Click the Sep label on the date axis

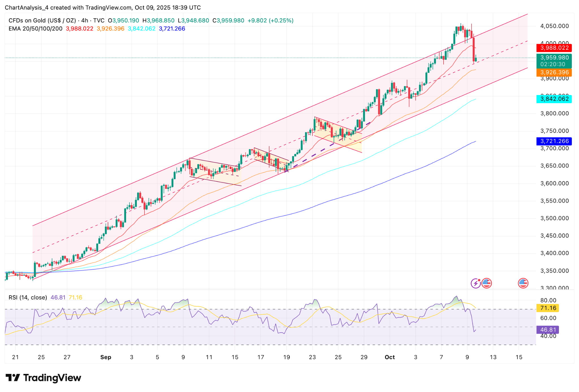pos(106,357)
